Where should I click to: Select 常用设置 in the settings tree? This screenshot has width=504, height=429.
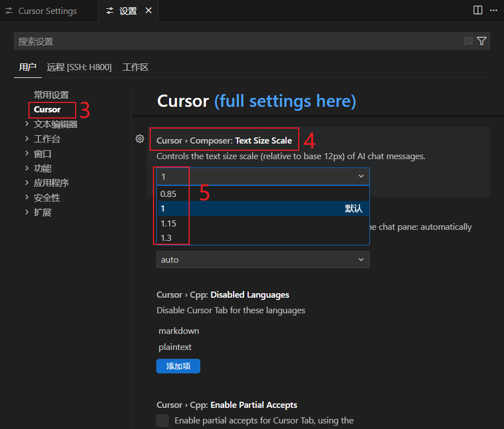point(51,95)
